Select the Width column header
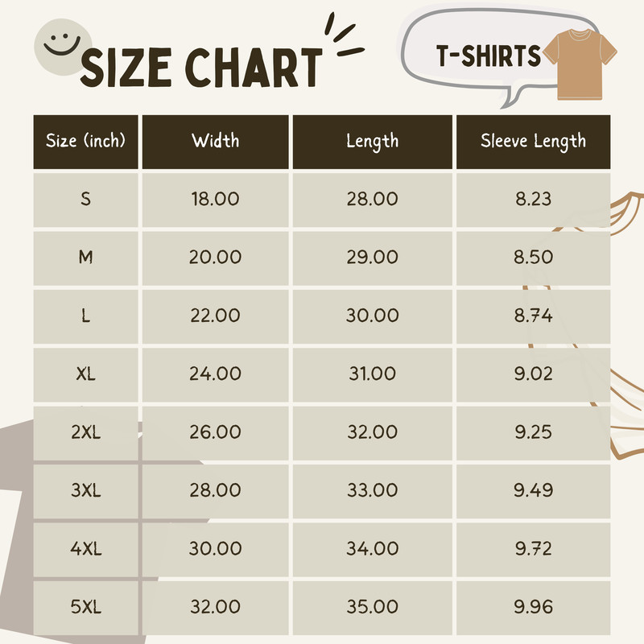 point(215,142)
